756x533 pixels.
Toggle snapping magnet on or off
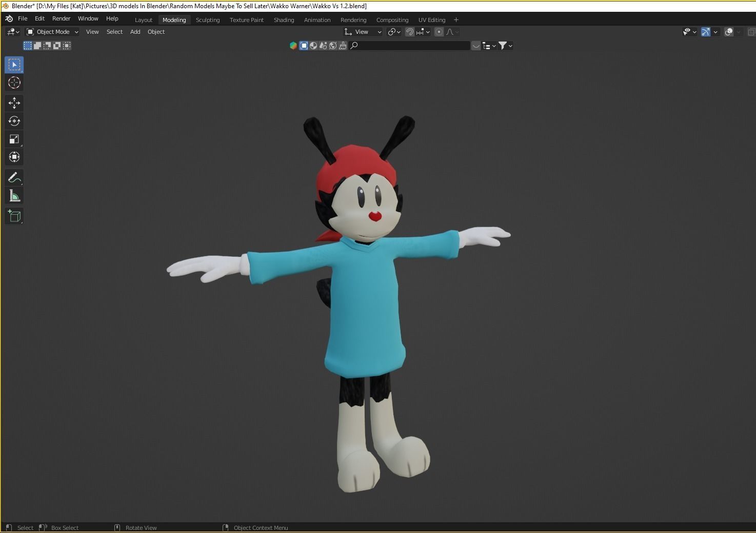[410, 32]
